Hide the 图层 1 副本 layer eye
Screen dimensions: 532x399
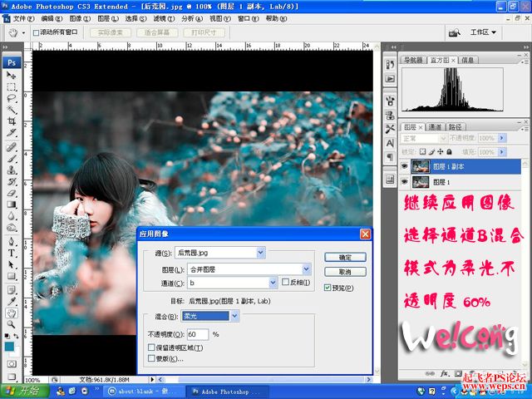(x=404, y=166)
